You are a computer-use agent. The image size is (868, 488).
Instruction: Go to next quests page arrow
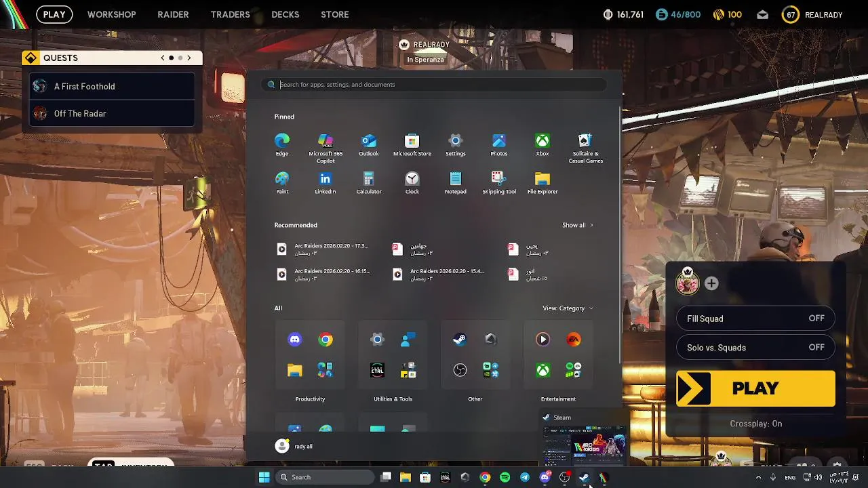(189, 58)
